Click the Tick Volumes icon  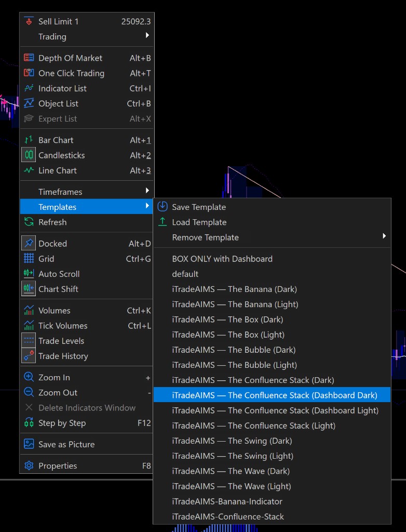point(29,325)
